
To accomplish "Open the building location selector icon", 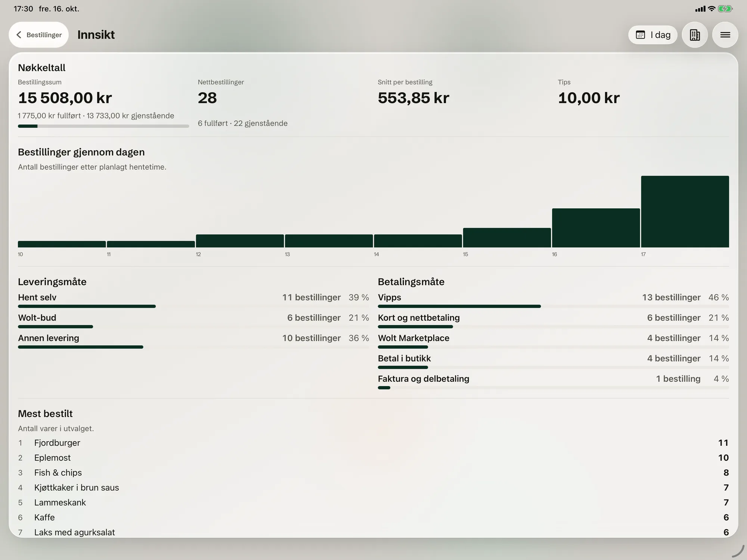I will (x=695, y=35).
